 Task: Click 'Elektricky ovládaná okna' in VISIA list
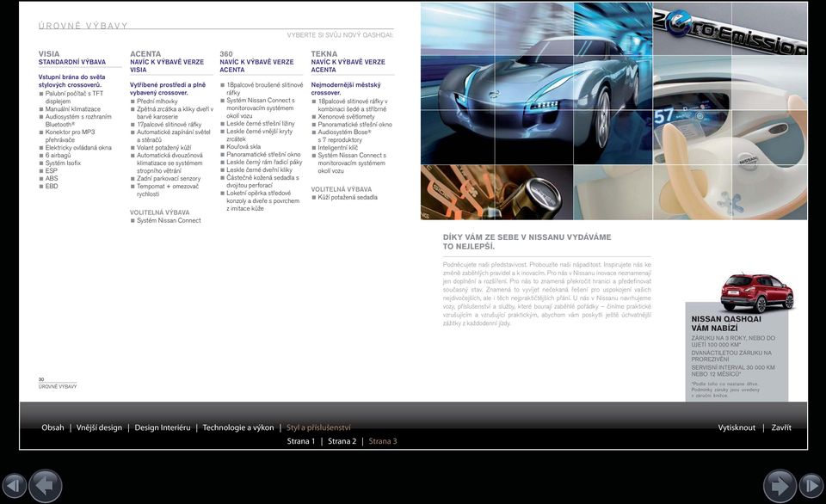pyautogui.click(x=78, y=148)
